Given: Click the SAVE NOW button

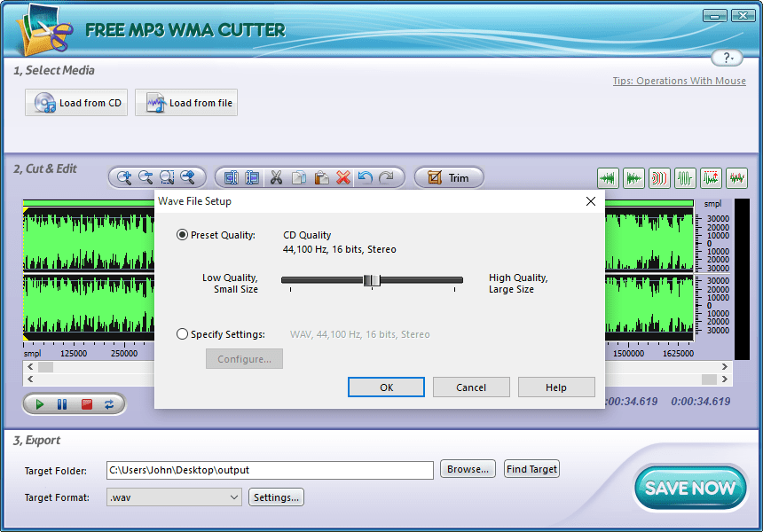Looking at the screenshot, I should pos(690,488).
